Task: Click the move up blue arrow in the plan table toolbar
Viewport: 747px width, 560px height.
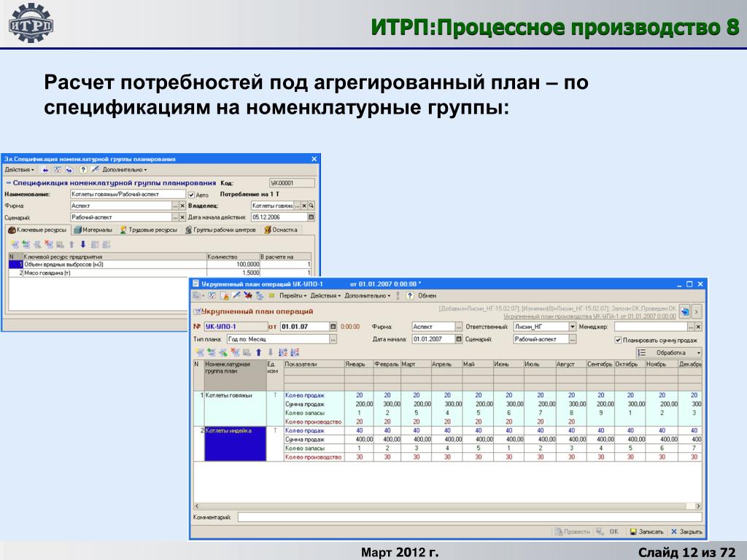Action: [259, 352]
